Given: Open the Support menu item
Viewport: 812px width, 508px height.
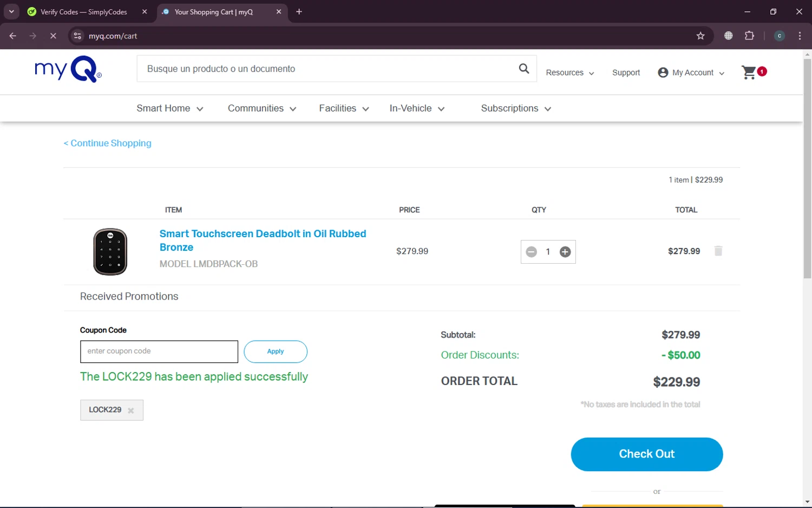Looking at the screenshot, I should [x=626, y=73].
